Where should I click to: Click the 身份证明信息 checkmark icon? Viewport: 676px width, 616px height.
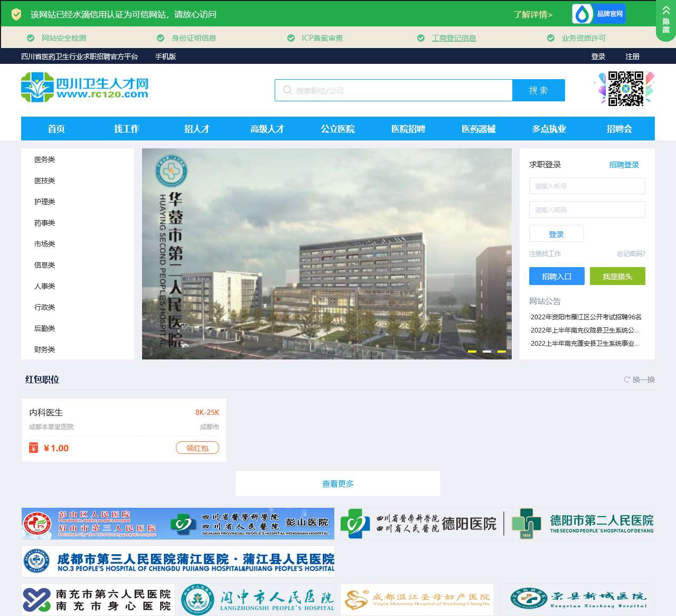[161, 38]
